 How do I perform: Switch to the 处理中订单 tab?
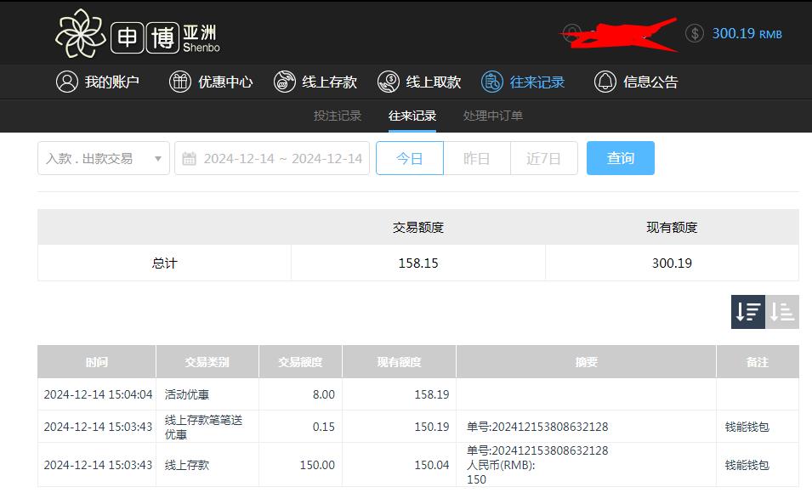coord(492,116)
